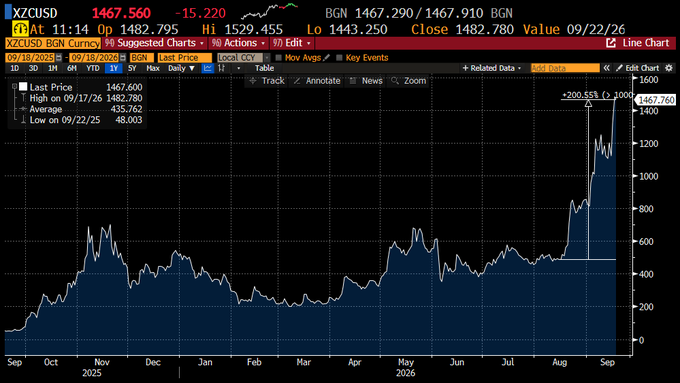Click the start date field 09/18/2025
The height and width of the screenshot is (383, 680).
pos(30,58)
